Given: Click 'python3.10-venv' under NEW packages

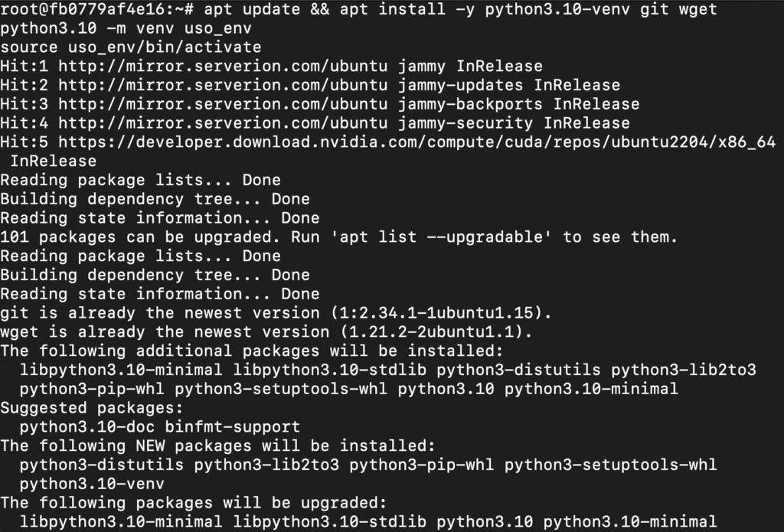Looking at the screenshot, I should point(92,484).
